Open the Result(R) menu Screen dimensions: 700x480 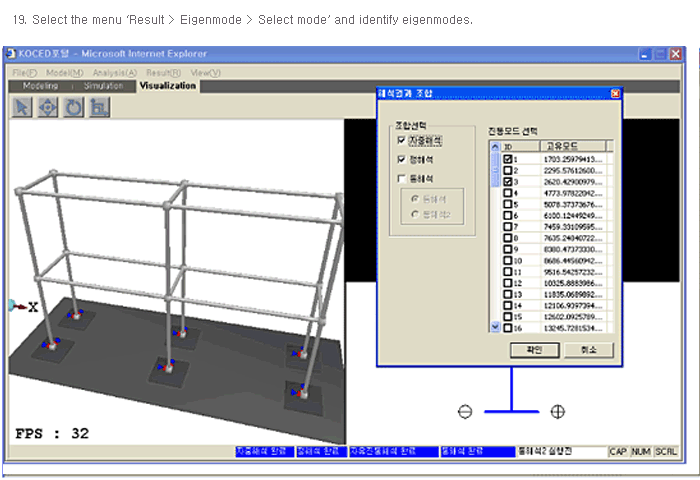(x=163, y=73)
